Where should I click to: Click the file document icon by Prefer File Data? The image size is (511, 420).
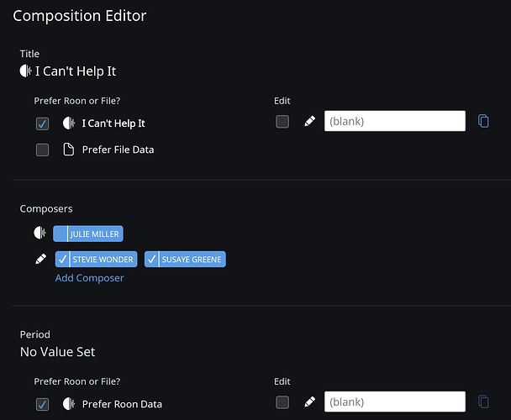click(68, 150)
